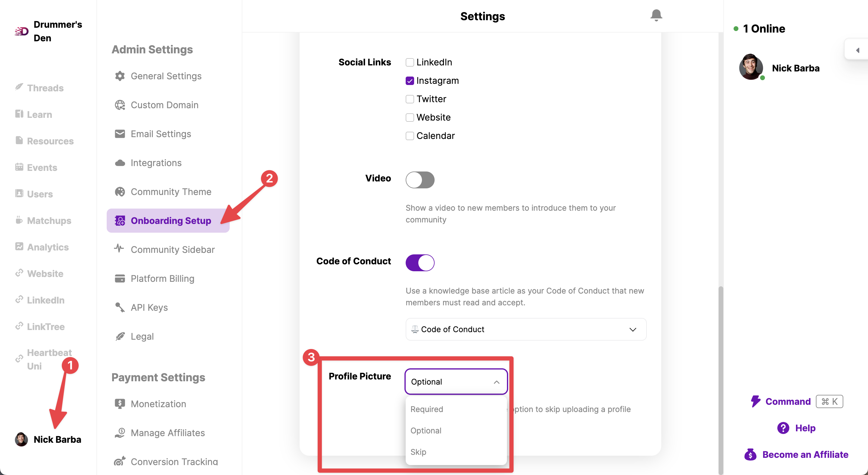868x475 pixels.
Task: Click the API Keys key icon
Action: click(120, 307)
